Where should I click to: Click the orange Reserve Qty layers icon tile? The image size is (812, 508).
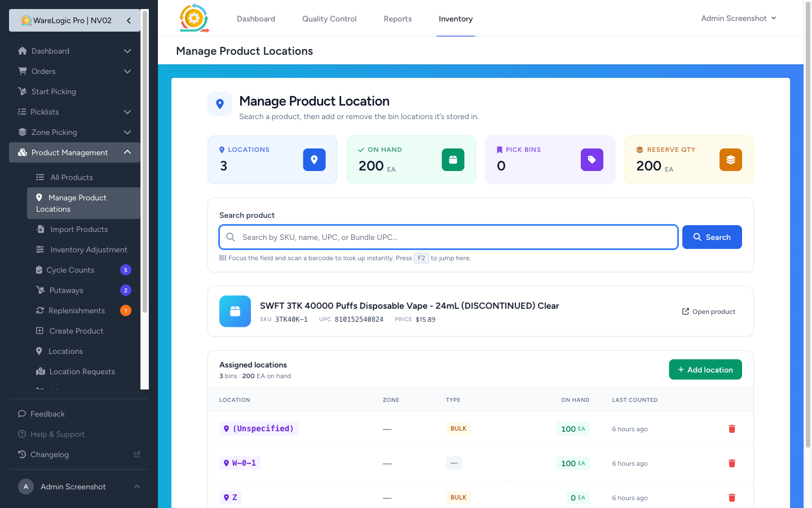(730, 160)
